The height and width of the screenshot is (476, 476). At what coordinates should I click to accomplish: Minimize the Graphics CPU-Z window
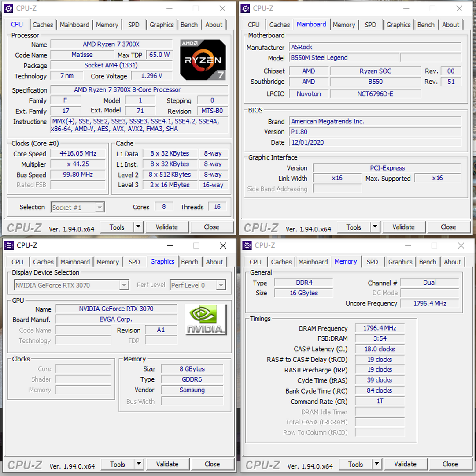[170, 245]
